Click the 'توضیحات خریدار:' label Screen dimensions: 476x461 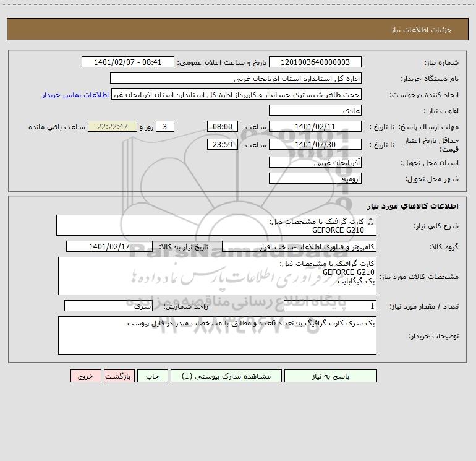(x=434, y=337)
